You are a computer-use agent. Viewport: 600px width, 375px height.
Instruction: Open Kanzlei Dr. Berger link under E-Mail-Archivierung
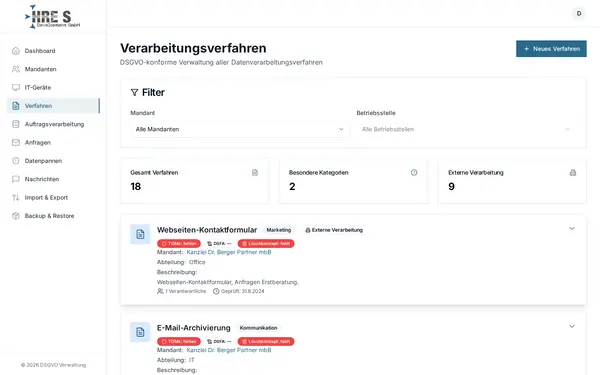229,350
